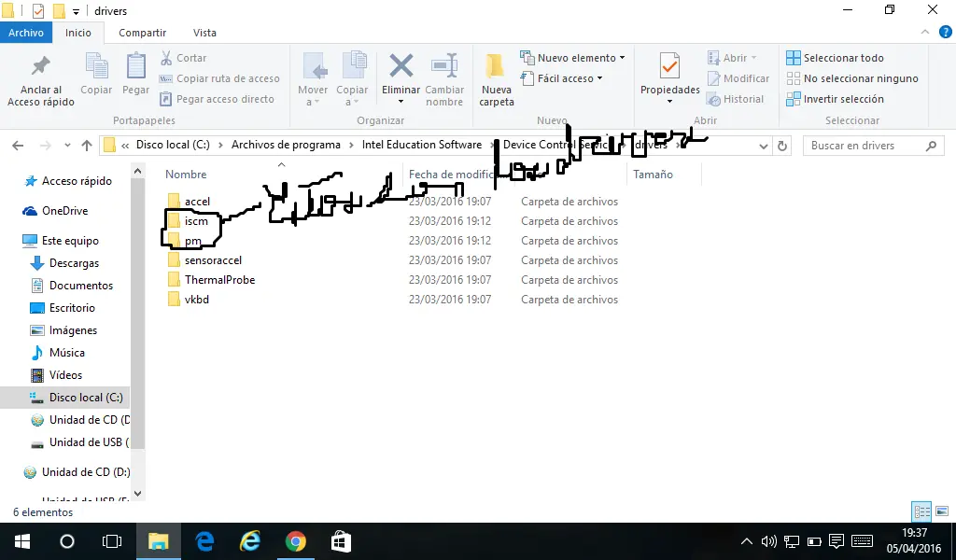Open Nuevo elemento dropdown
This screenshot has width=956, height=560.
coord(572,58)
